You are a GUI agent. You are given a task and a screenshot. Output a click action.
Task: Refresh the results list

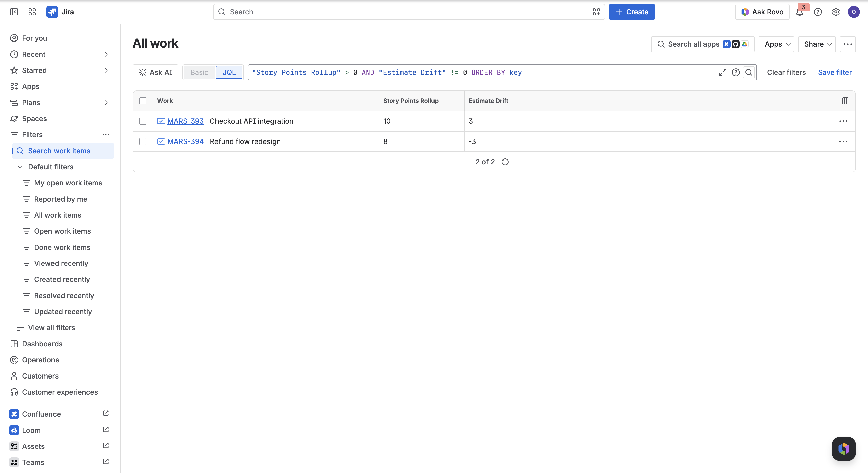(x=505, y=162)
